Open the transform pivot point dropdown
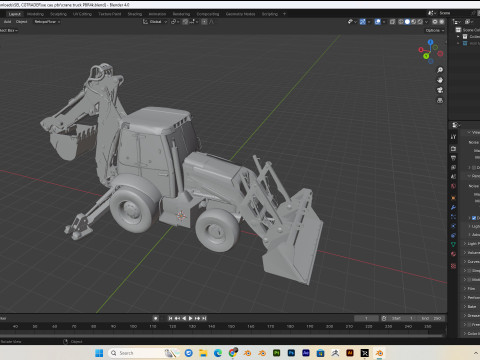The height and width of the screenshot is (360, 480). pos(175,22)
